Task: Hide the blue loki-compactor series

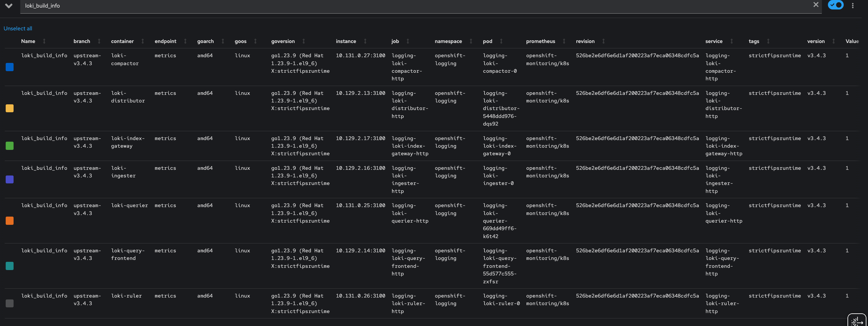Action: click(x=10, y=67)
